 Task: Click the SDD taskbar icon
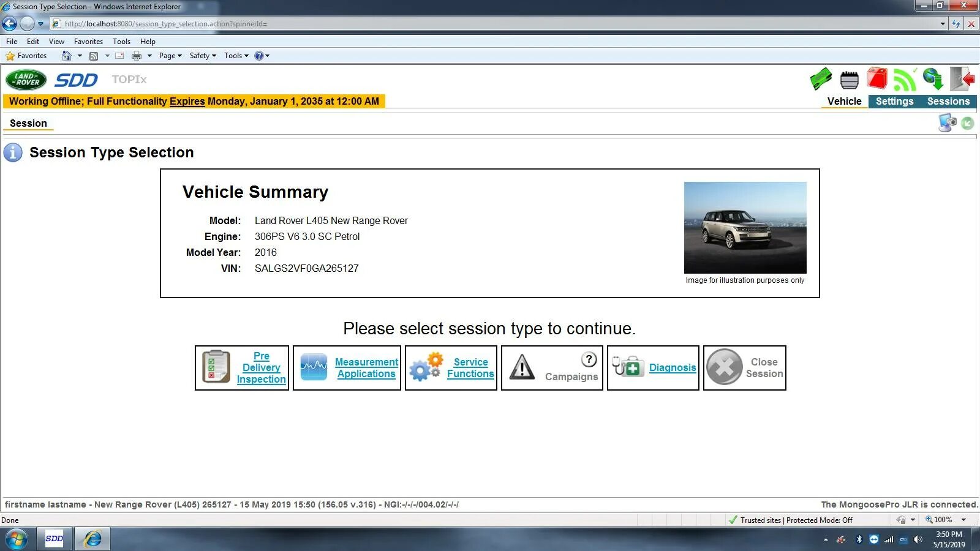[55, 539]
